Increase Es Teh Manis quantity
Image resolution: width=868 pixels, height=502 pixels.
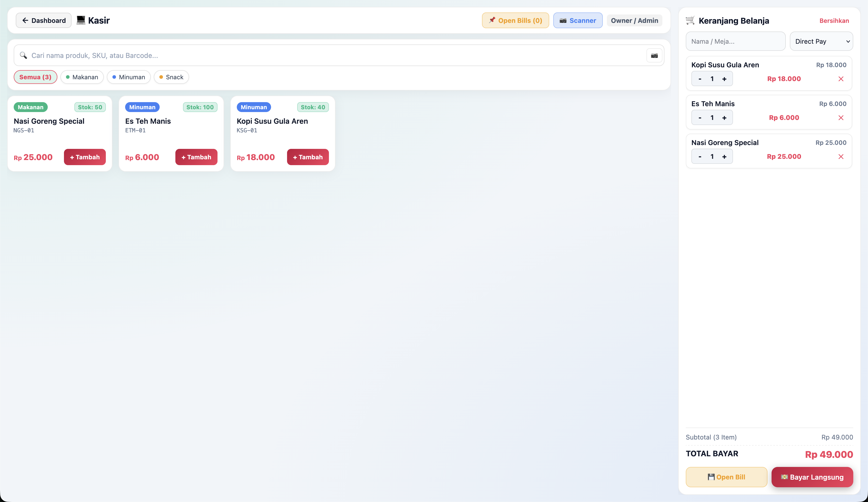[x=724, y=118]
